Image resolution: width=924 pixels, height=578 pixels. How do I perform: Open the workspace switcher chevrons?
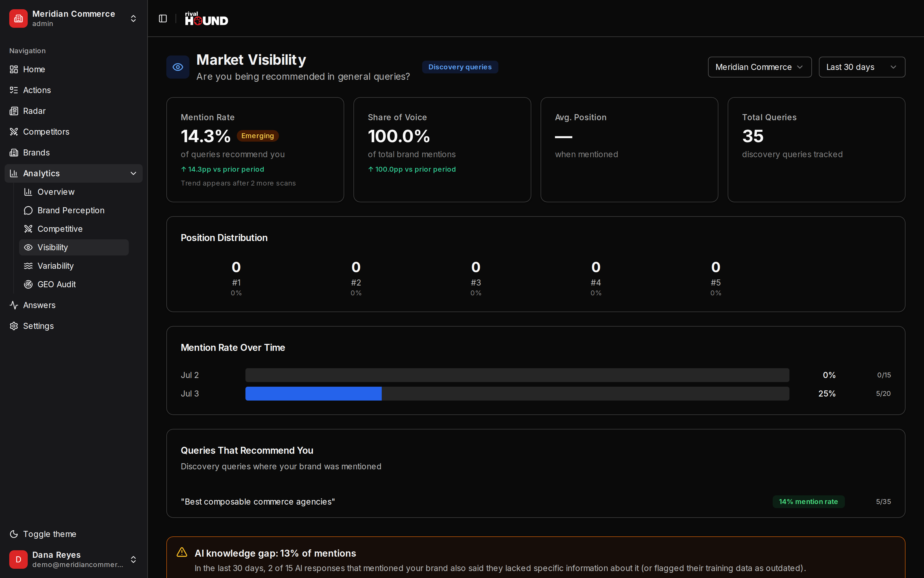[133, 18]
